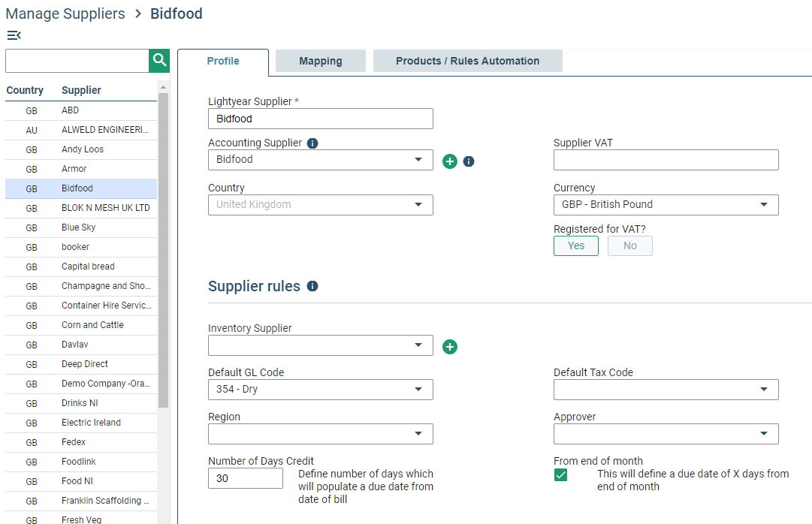812x524 pixels.
Task: Open the Products / Rules Automation tab
Action: pos(467,61)
